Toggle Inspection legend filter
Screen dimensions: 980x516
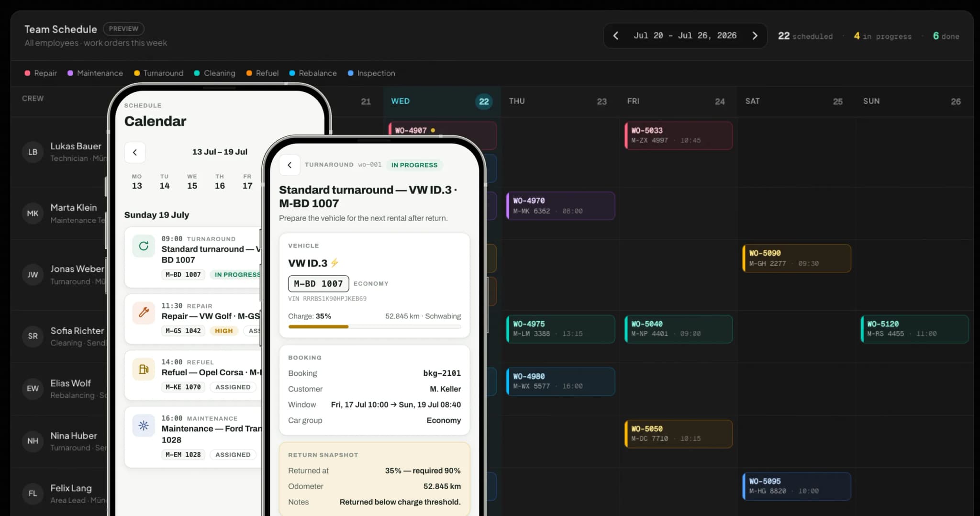(371, 73)
